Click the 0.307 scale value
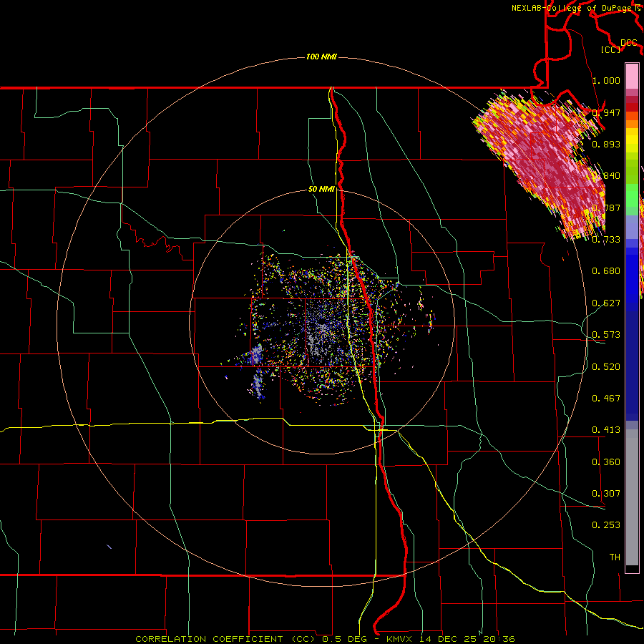Screen dimensions: 644x644 tap(606, 494)
